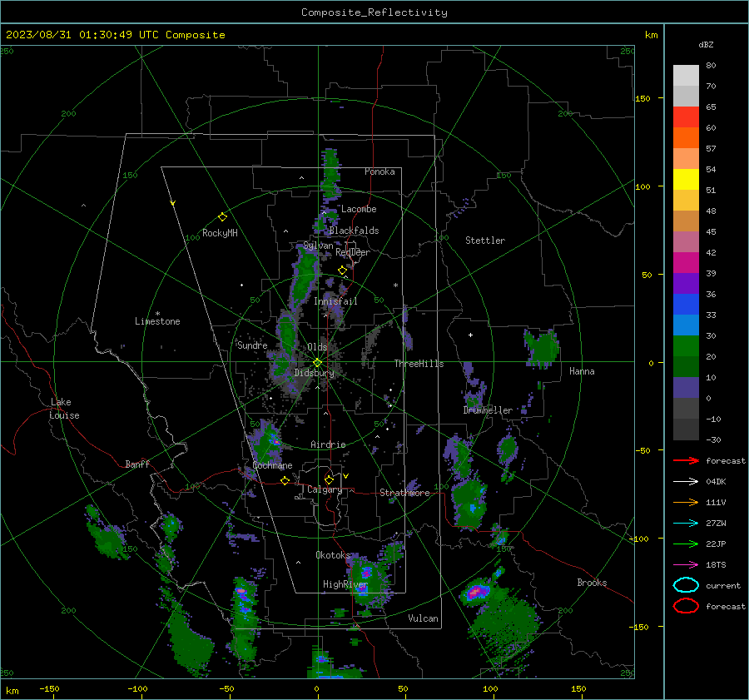Select the yellow 54 dBZ color swatch
Image resolution: width=749 pixels, height=700 pixels.
point(686,179)
